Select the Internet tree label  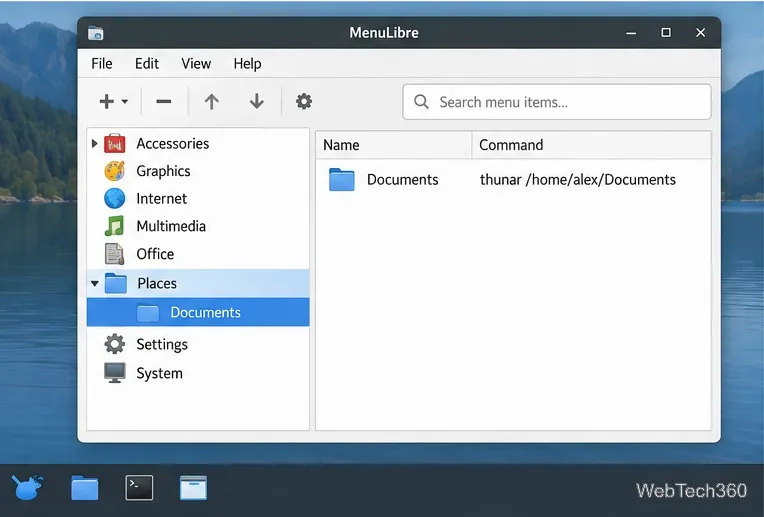coord(161,198)
